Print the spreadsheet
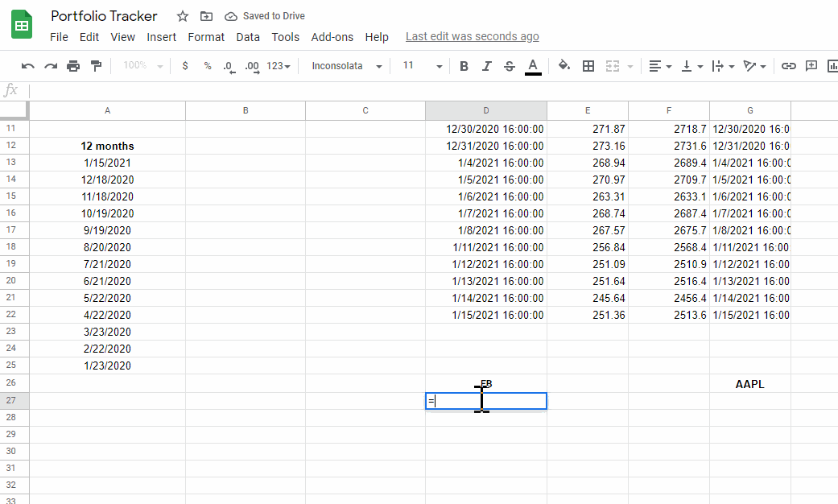This screenshot has height=504, width=838. pos(73,66)
